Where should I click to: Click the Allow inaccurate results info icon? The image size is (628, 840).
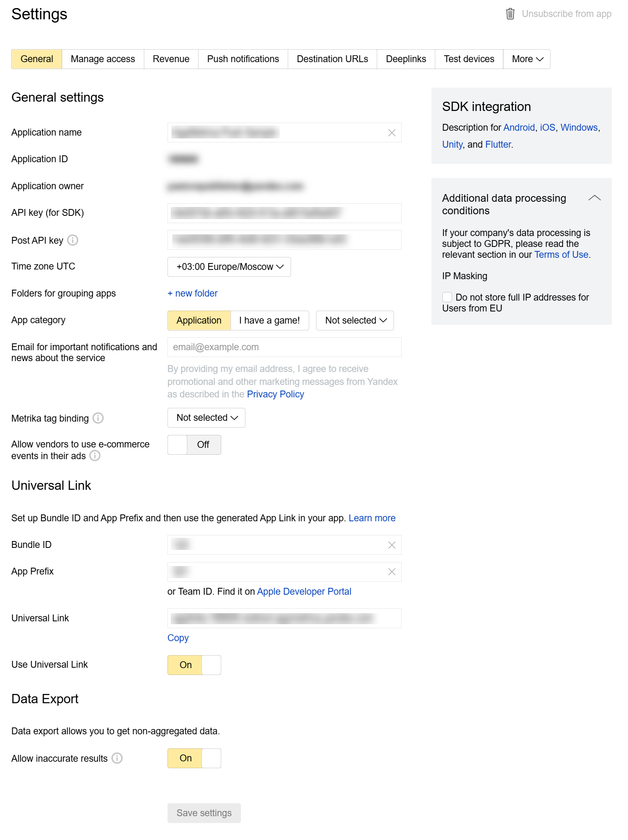[117, 759]
